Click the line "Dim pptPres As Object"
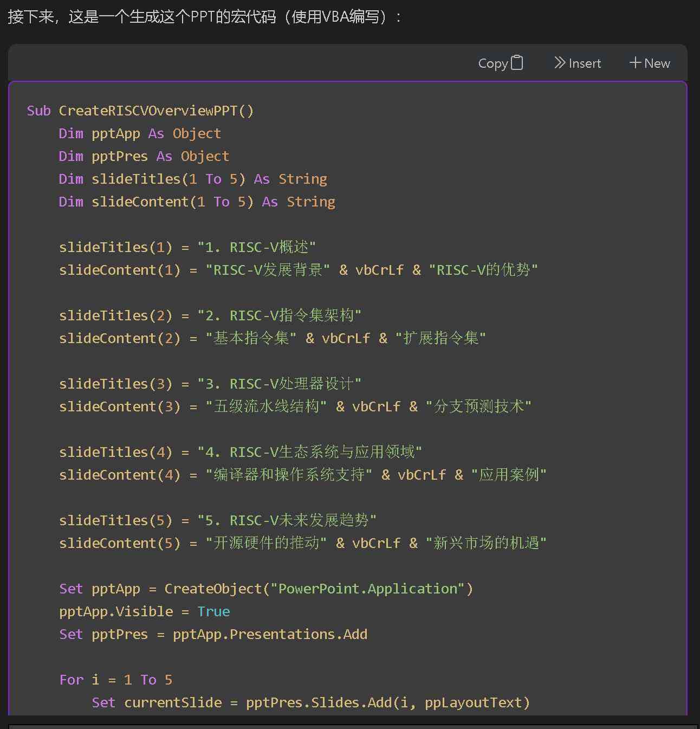Image resolution: width=700 pixels, height=729 pixels. pos(144,156)
